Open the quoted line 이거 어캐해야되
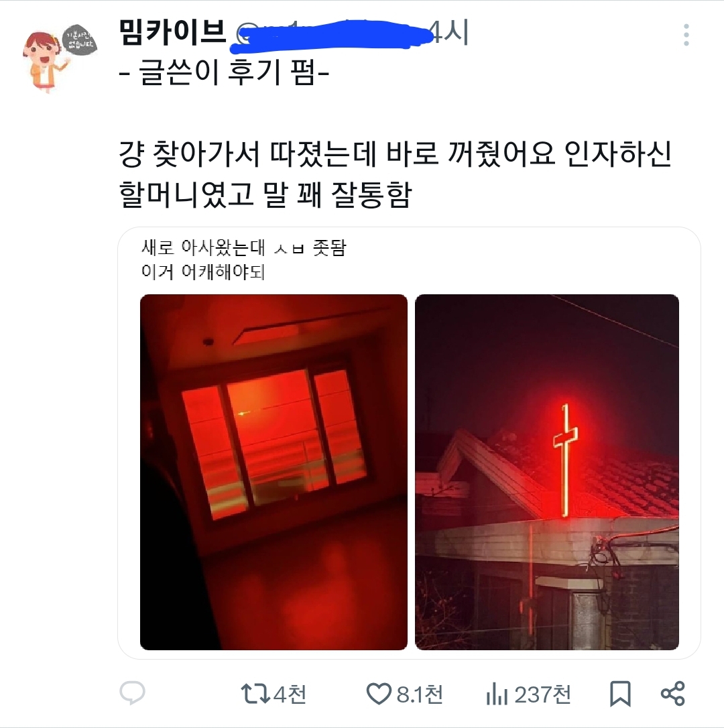The width and height of the screenshot is (724, 728). click(203, 271)
